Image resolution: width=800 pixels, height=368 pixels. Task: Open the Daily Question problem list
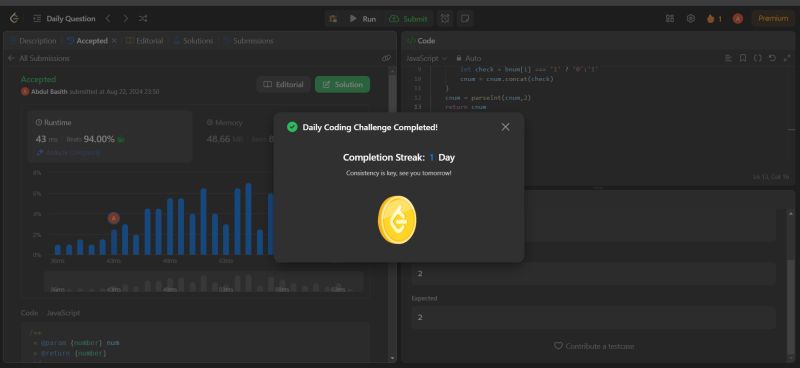pos(64,18)
